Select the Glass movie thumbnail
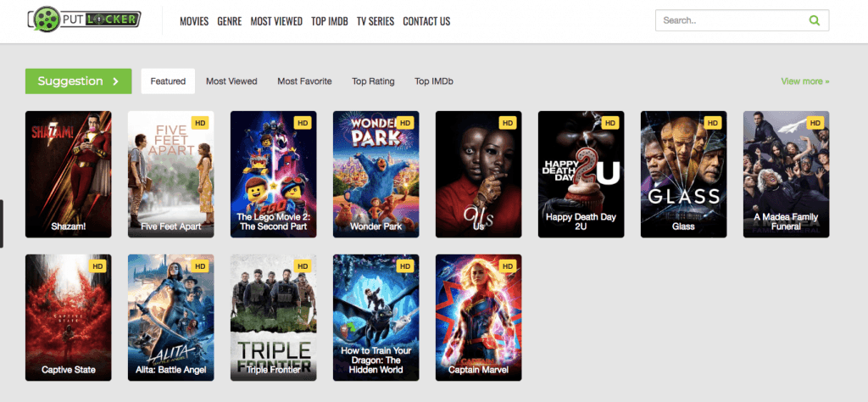868x402 pixels. tap(683, 174)
